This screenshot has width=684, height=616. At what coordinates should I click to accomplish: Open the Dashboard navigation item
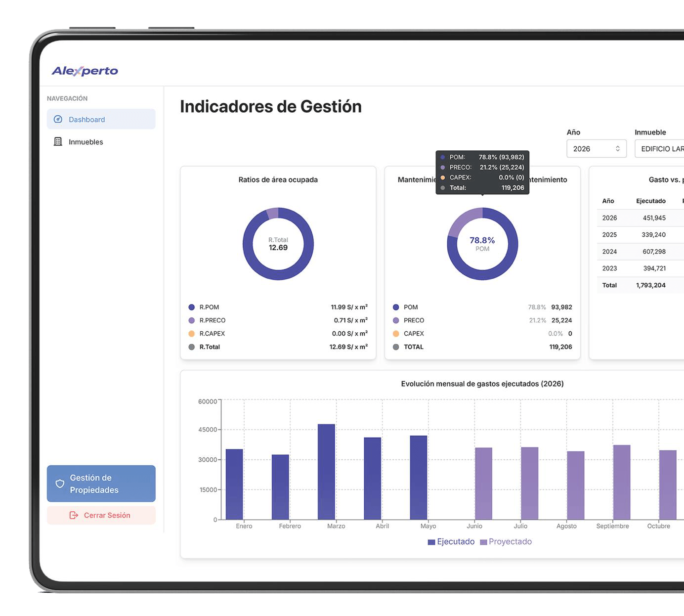(x=101, y=119)
